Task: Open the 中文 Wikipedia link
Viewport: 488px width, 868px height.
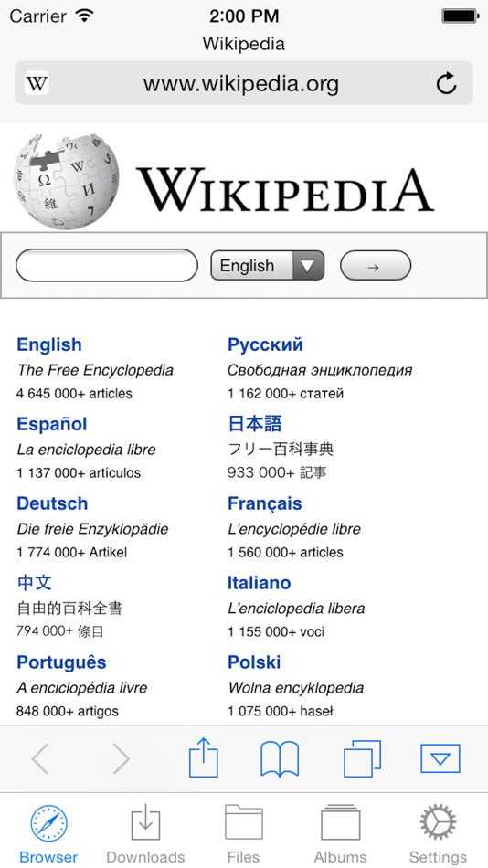Action: [35, 582]
